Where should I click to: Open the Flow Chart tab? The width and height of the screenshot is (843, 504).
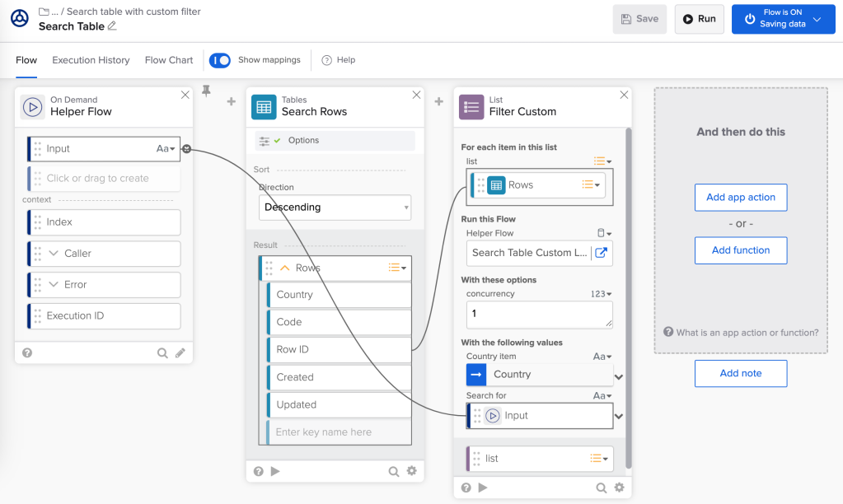(169, 60)
